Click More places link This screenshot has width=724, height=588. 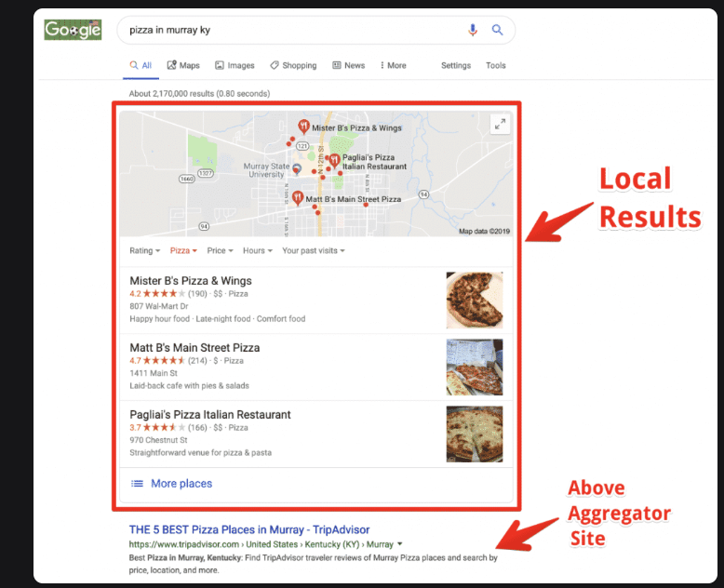[x=181, y=483]
